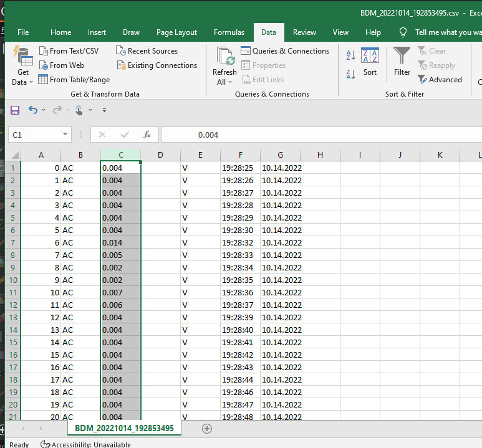Import data From Web

(x=62, y=65)
